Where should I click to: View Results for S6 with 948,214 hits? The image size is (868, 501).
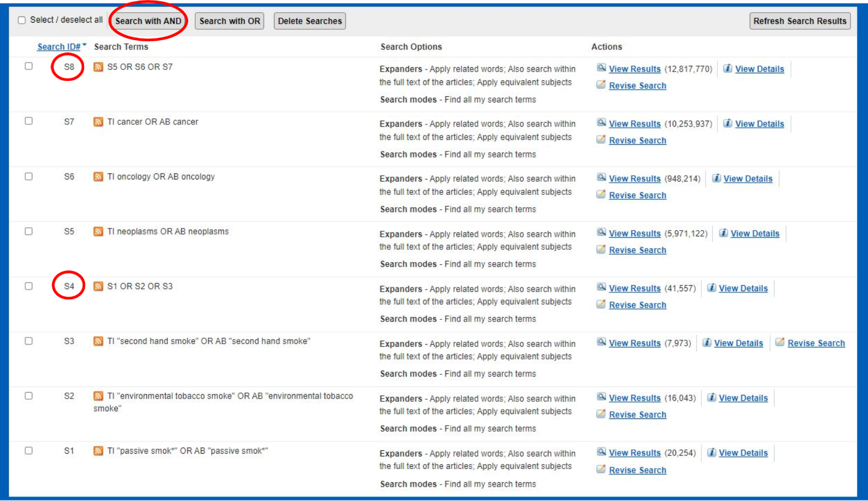coord(635,178)
